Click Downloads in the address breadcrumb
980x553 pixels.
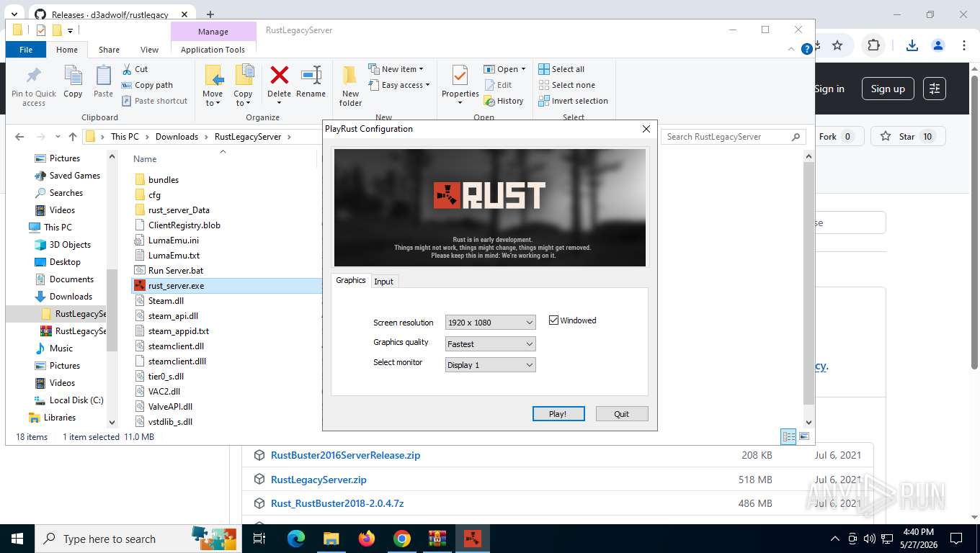[177, 137]
